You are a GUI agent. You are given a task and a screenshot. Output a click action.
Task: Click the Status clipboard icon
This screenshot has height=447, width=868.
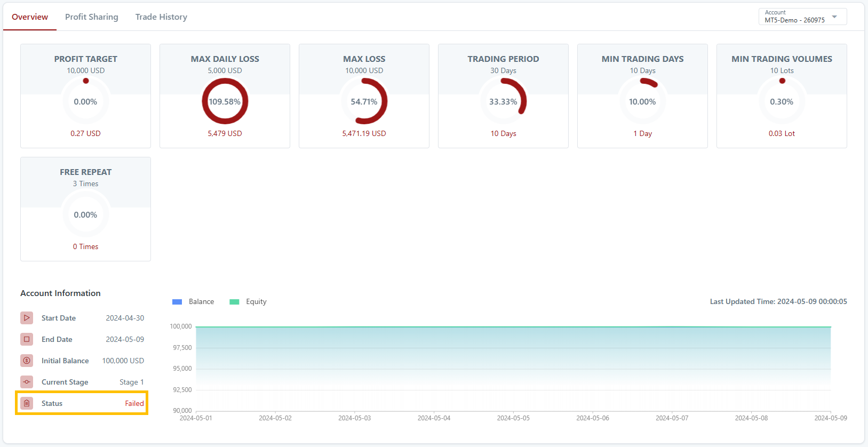tap(27, 403)
